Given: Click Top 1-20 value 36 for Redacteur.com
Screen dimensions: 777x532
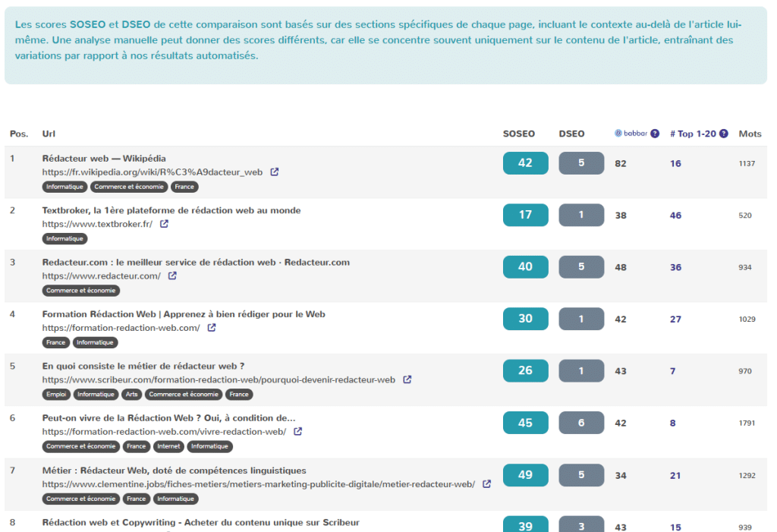Looking at the screenshot, I should pyautogui.click(x=675, y=267).
